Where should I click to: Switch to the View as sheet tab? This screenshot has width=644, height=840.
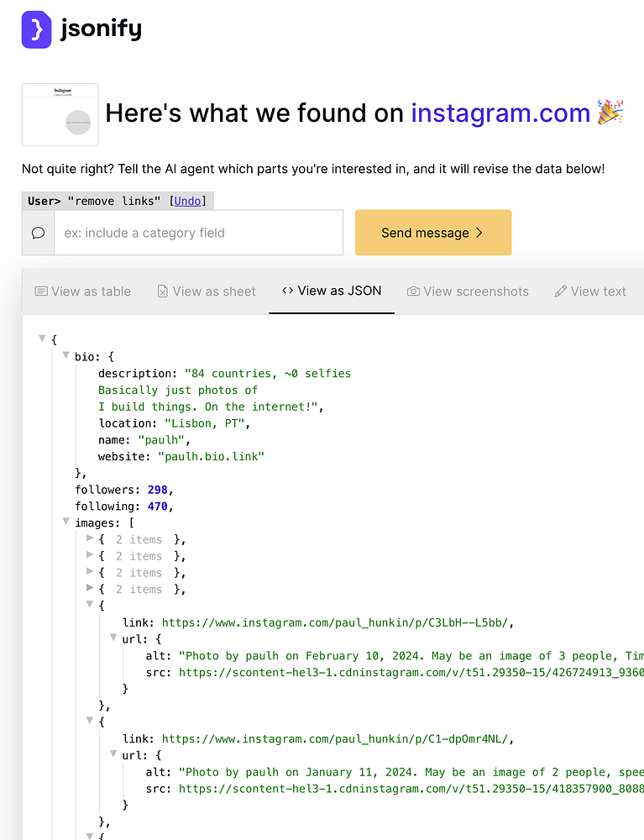click(207, 291)
